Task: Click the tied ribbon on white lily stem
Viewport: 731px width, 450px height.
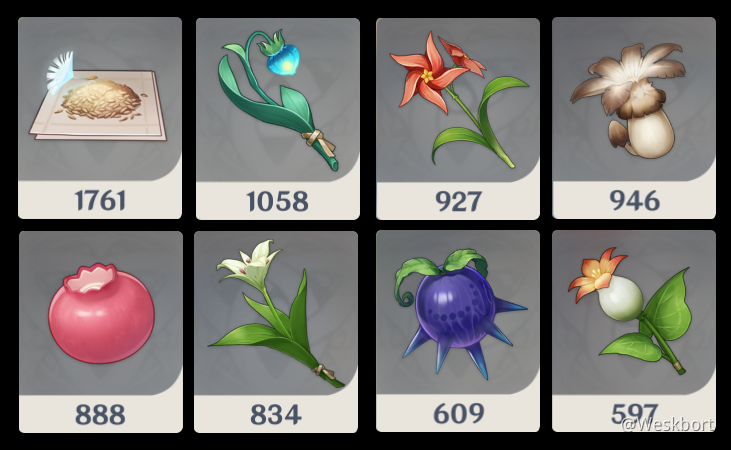Action: [324, 372]
